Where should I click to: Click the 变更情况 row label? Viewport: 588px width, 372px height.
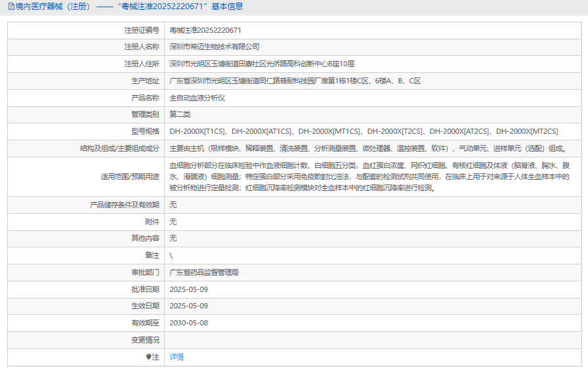pyautogui.click(x=144, y=340)
